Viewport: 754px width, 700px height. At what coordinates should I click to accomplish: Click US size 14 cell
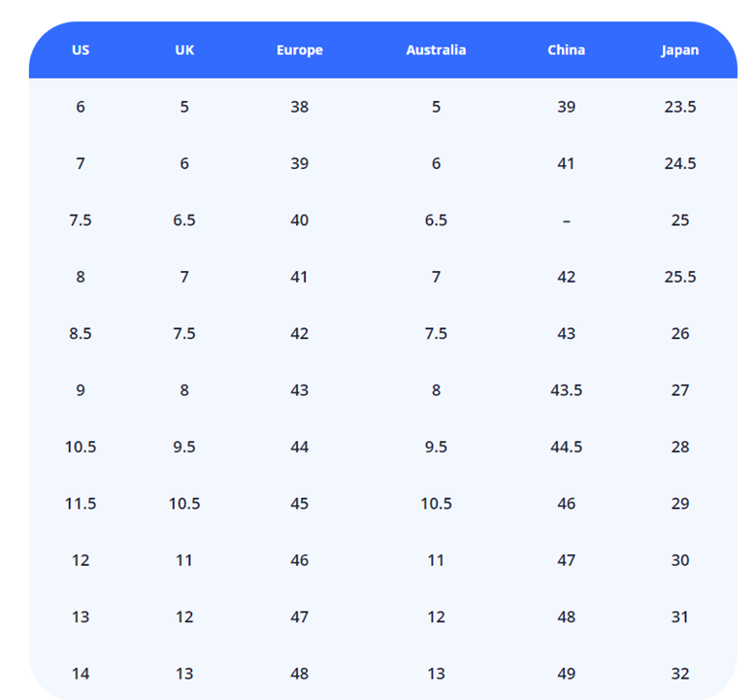(81, 673)
